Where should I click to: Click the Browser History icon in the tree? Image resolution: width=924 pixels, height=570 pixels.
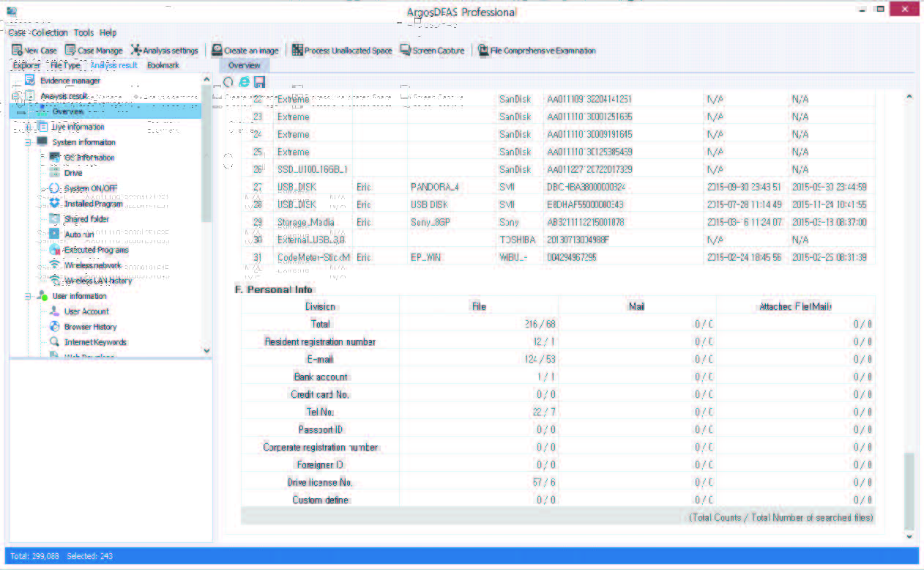(x=54, y=327)
